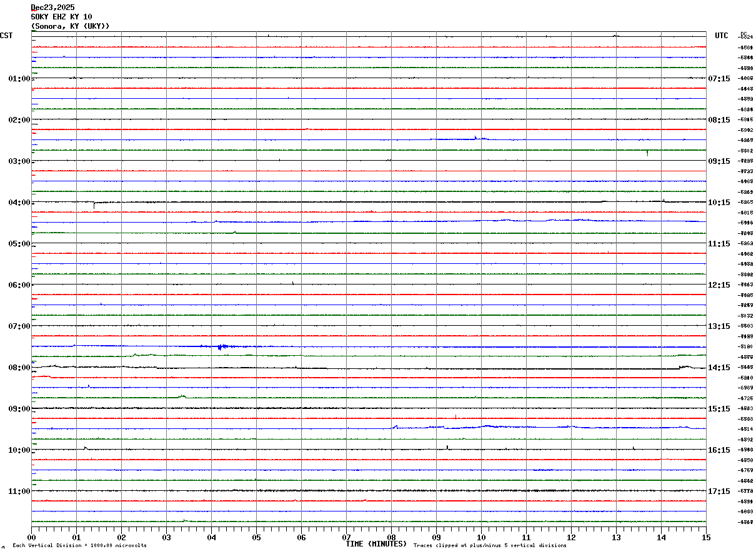Click the 00 minute tick on time axis
This screenshot has height=554, width=756.
31,537
